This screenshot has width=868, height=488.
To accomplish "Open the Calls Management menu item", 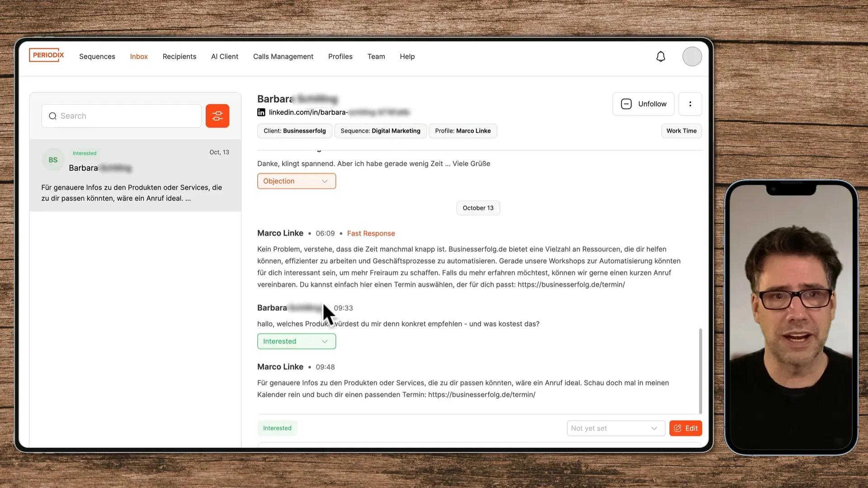I will [x=283, y=56].
